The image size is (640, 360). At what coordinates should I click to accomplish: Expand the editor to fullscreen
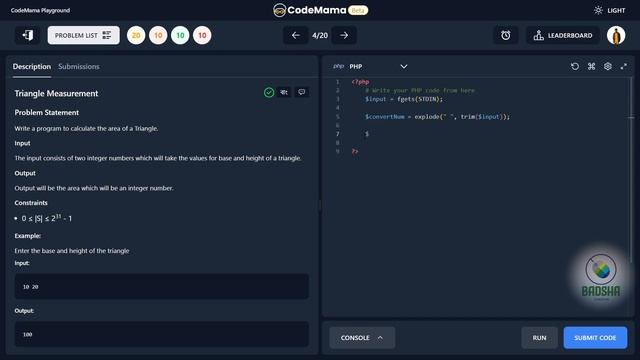pyautogui.click(x=624, y=67)
